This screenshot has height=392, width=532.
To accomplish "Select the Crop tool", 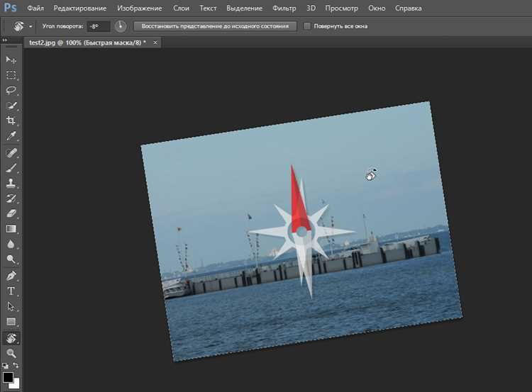I will [x=11, y=121].
